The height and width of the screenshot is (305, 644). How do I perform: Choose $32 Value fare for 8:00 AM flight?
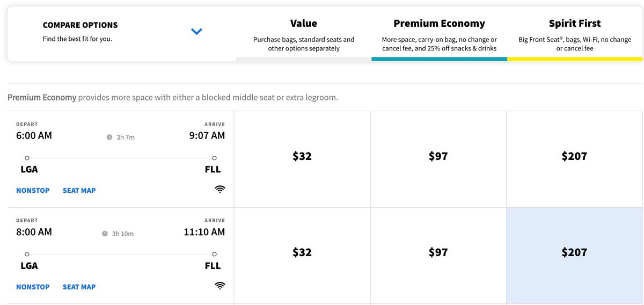[x=302, y=252]
